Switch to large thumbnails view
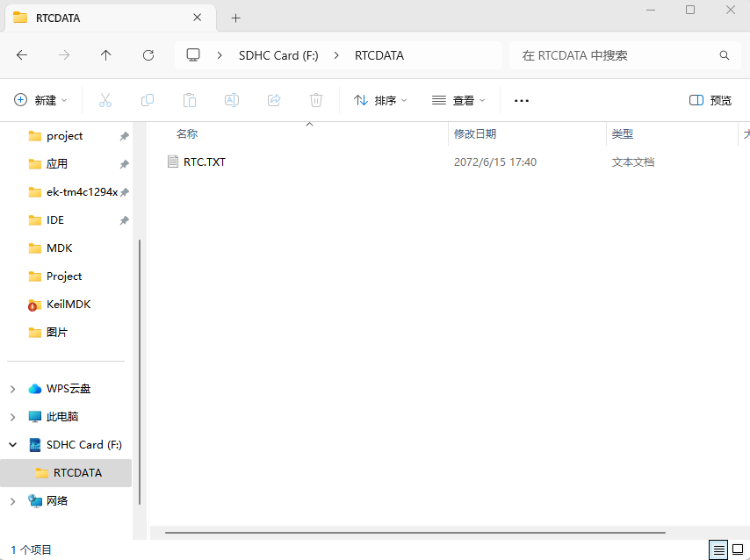 [x=738, y=550]
